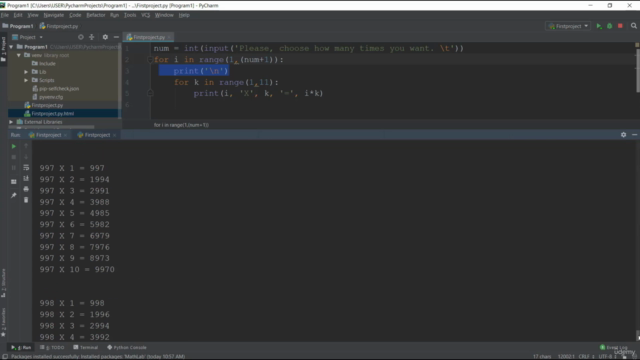This screenshot has width=640, height=360.
Task: Click the stop square in Run panel
Action: (13, 157)
